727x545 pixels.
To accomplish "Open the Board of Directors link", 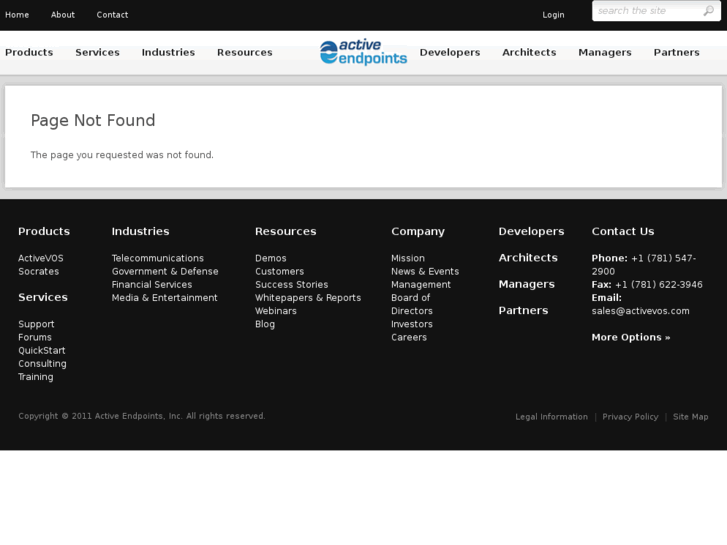I will (x=412, y=304).
